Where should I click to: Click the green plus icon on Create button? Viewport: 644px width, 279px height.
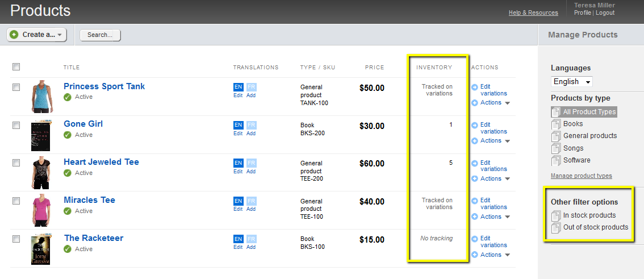14,35
